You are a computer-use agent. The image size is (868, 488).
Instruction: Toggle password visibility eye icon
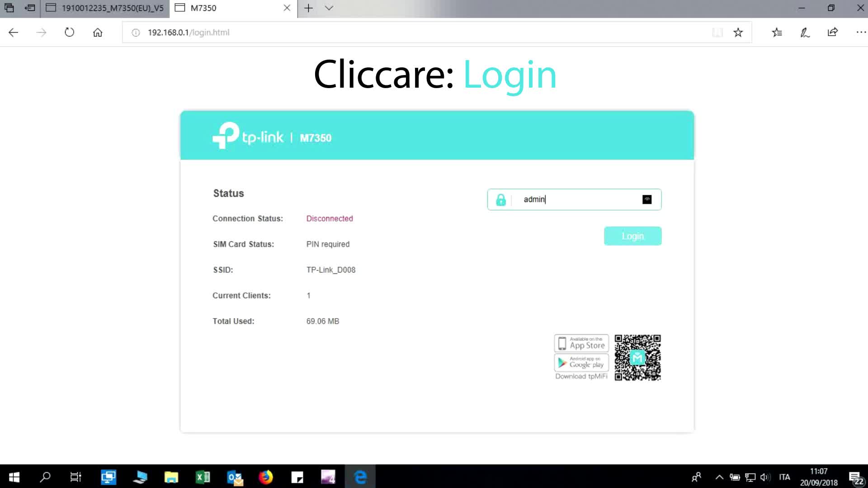pos(647,200)
